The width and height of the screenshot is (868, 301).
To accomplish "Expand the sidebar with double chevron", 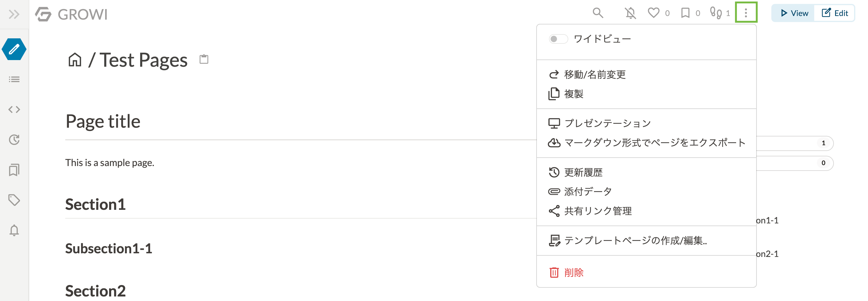I will click(x=14, y=14).
